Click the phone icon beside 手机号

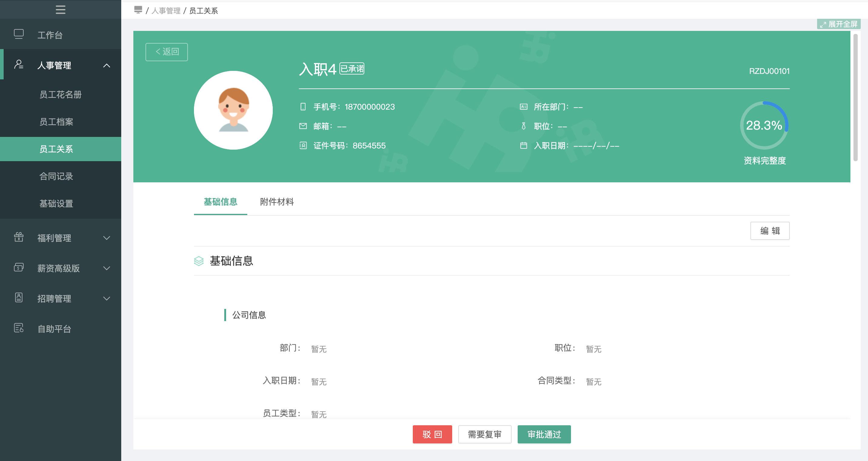303,107
